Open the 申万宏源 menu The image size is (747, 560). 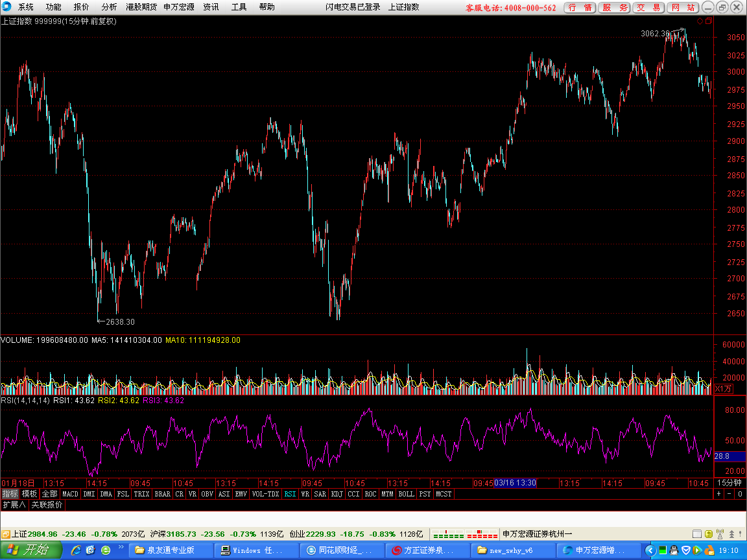(x=179, y=6)
